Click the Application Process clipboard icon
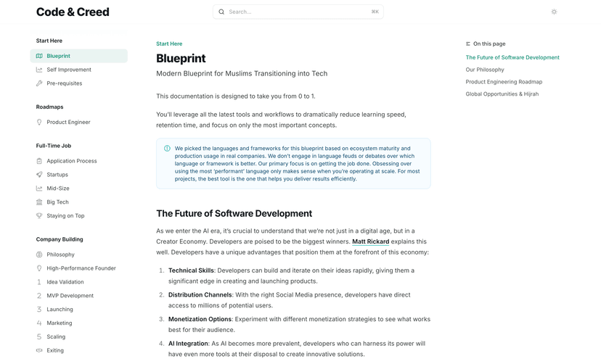Image resolution: width=601 pixels, height=364 pixels. click(39, 161)
